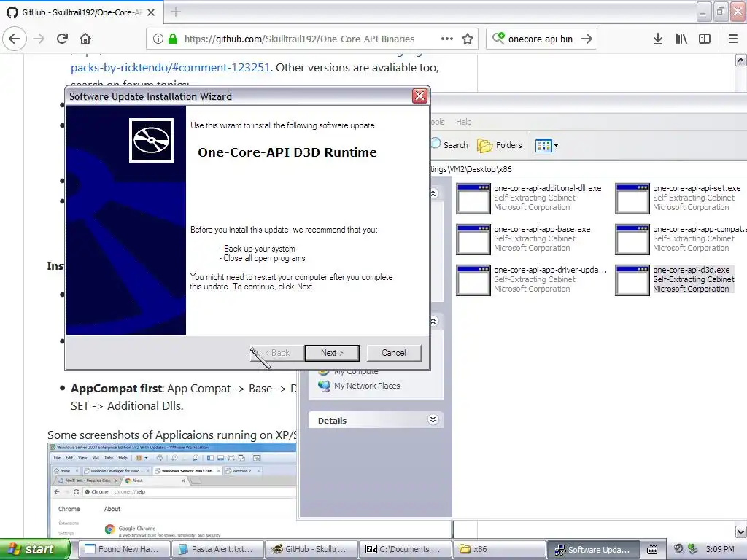Click the second system tray icon before clock
Screen dimensions: 747x560
pos(693,549)
